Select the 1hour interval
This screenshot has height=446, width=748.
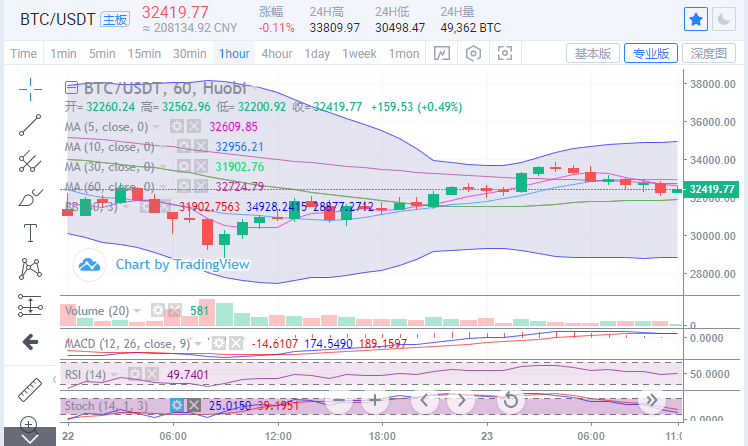[x=234, y=53]
